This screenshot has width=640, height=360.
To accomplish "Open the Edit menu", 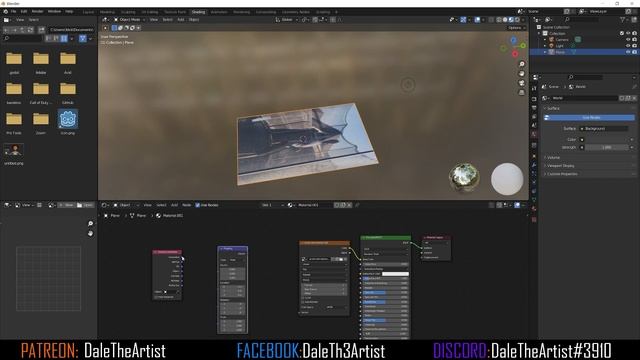I will pos(24,11).
